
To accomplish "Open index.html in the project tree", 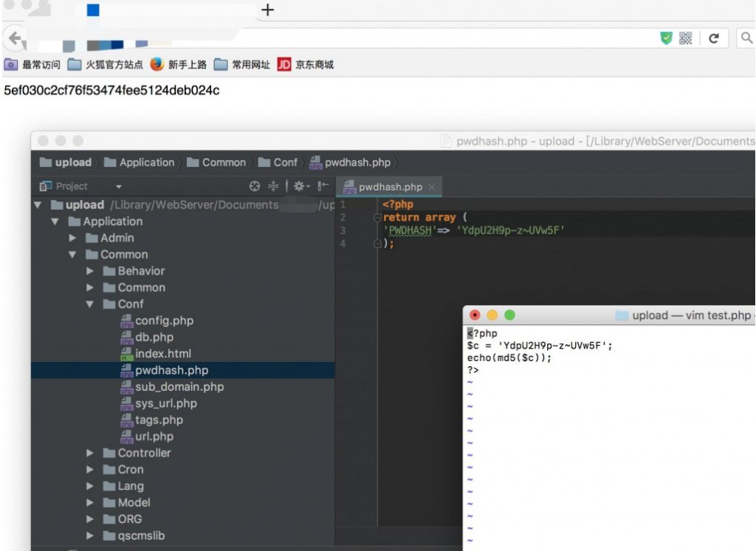I will [x=155, y=354].
